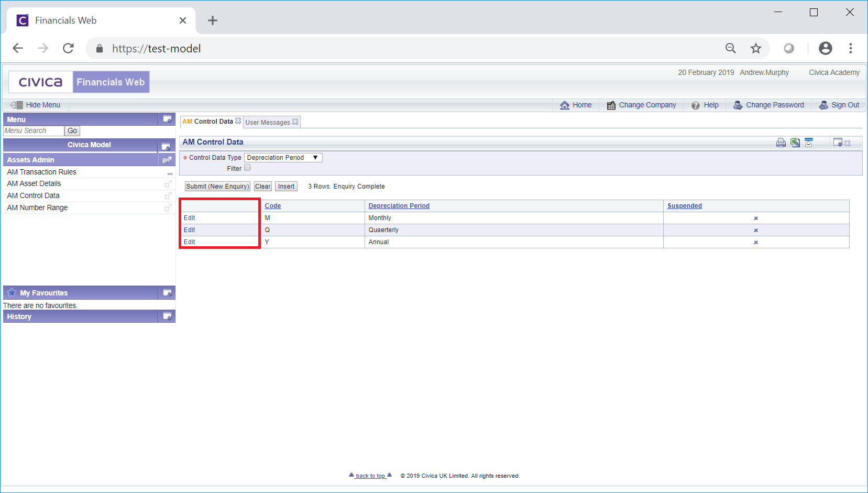The image size is (868, 493).
Task: Open browser zoom magnifier icon
Action: [730, 49]
